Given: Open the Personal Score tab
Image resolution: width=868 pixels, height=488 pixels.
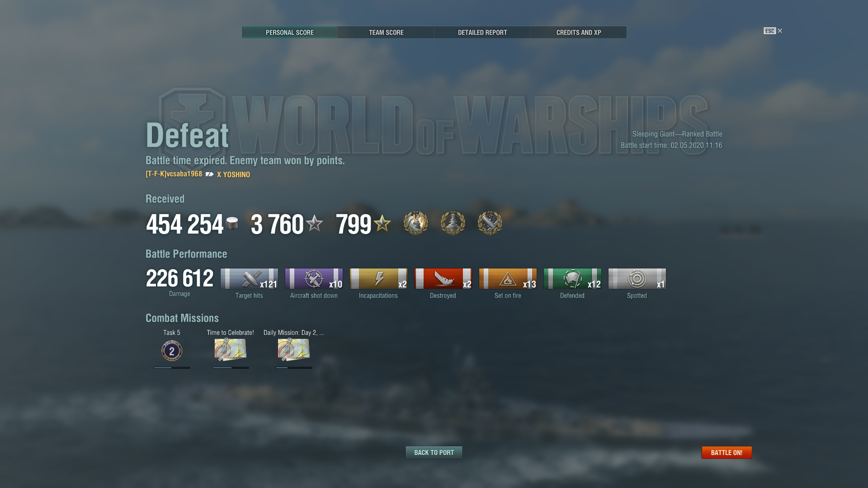Looking at the screenshot, I should pos(290,33).
